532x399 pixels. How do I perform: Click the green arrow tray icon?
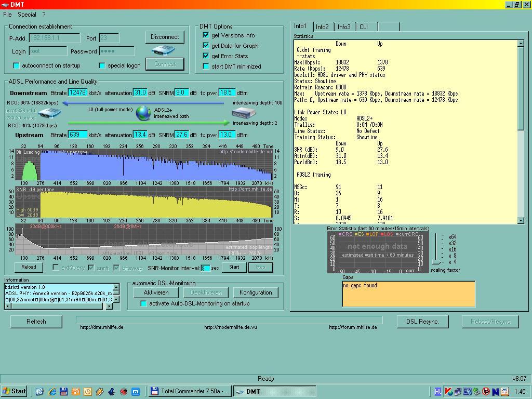[476, 392]
